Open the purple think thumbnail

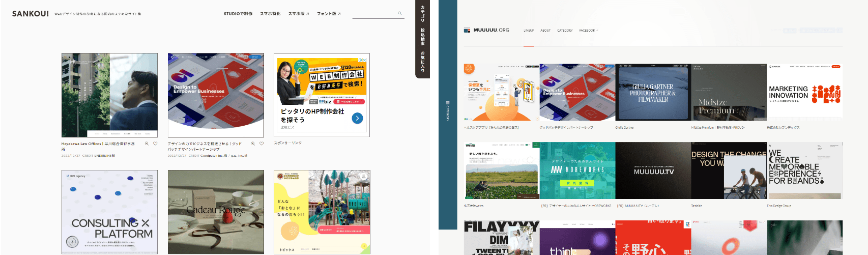pyautogui.click(x=577, y=238)
